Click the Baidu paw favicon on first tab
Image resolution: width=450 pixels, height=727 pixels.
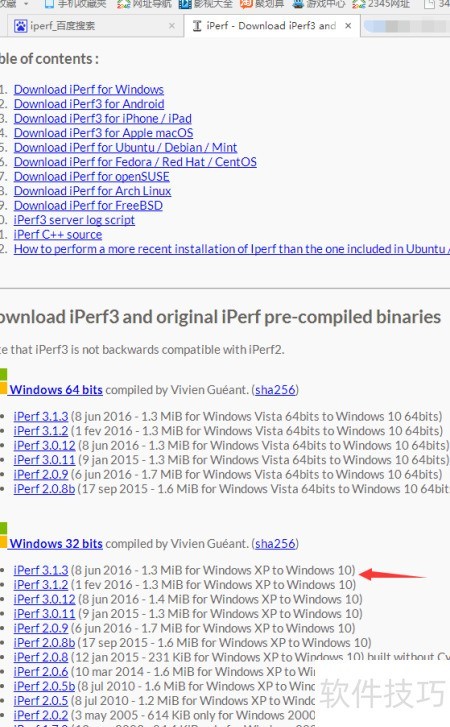pyautogui.click(x=20, y=26)
